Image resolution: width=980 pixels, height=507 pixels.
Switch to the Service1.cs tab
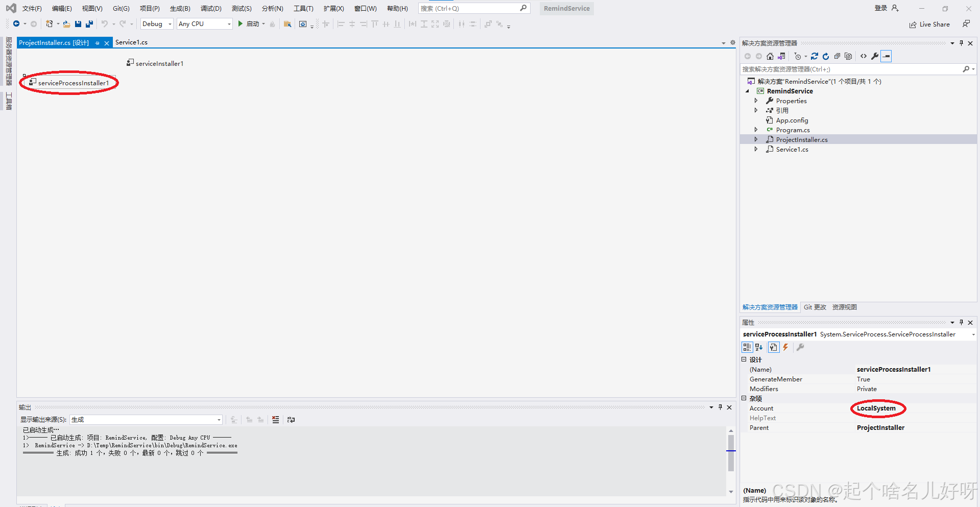pos(131,42)
